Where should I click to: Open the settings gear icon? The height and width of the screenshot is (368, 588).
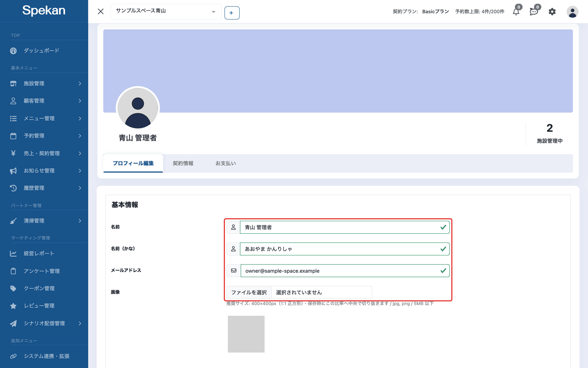(552, 12)
